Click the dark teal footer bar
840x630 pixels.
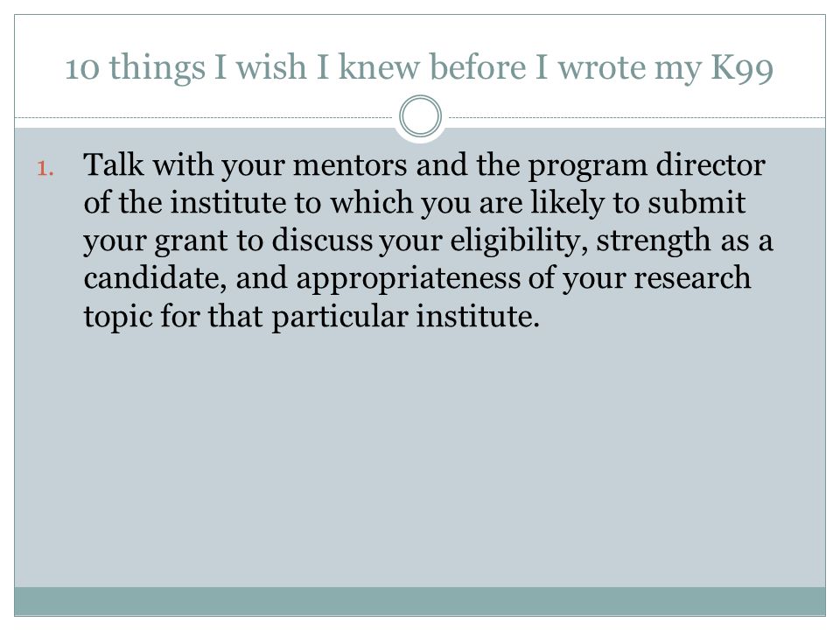(x=420, y=601)
